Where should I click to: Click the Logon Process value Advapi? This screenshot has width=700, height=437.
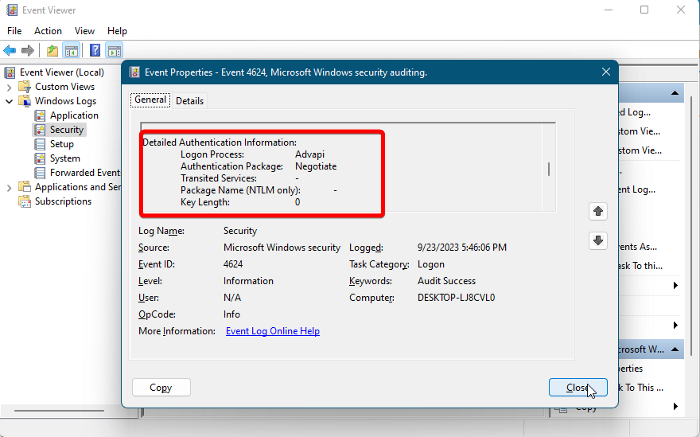click(310, 154)
